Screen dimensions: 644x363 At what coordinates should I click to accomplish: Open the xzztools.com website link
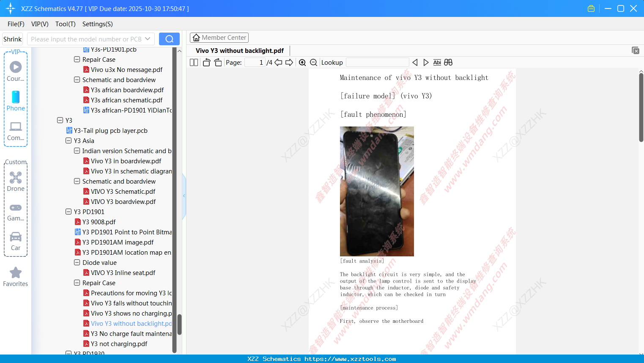(x=350, y=359)
